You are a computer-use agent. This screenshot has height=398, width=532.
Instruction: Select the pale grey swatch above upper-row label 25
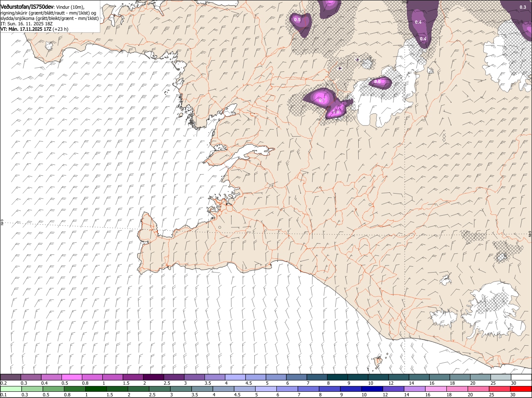coord(501,377)
